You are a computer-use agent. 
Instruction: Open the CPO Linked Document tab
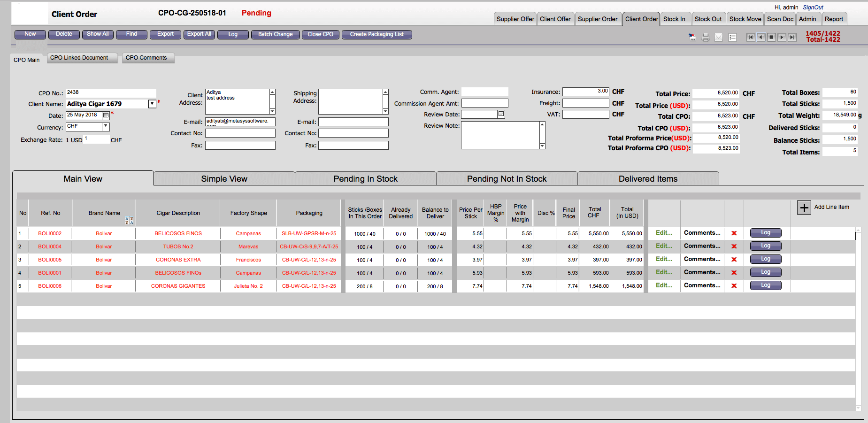click(79, 58)
